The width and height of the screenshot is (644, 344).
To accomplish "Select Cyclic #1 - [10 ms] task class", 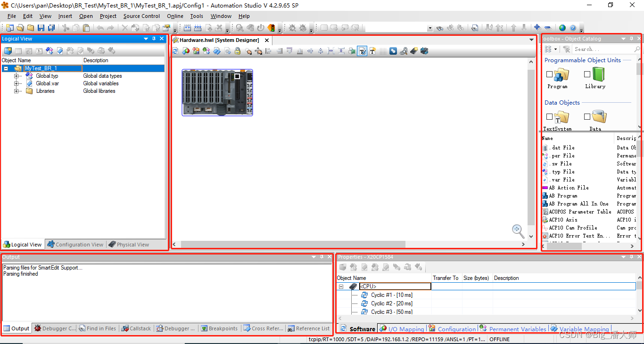I will point(391,295).
